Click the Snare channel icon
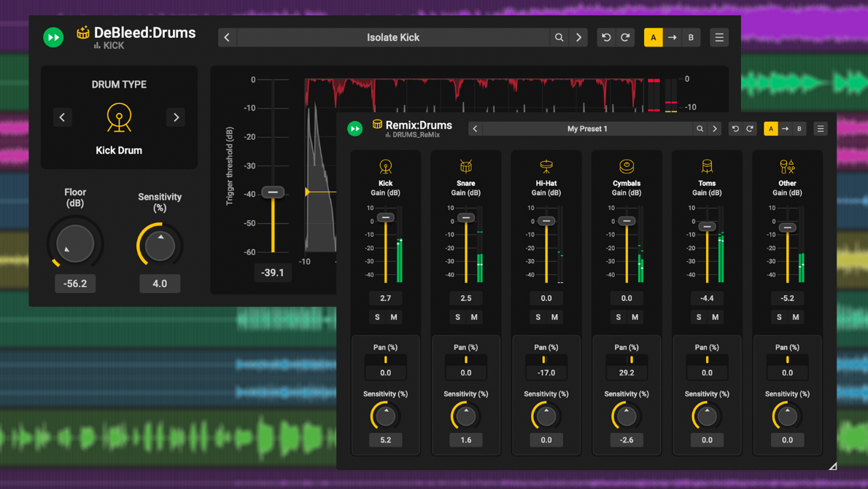 pyautogui.click(x=466, y=166)
